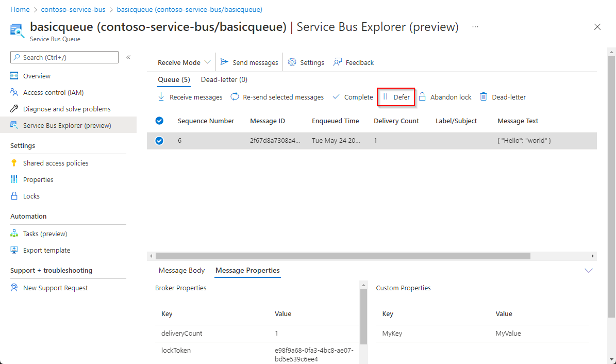Screen dimensions: 616x364
Task: Click the Receive messages button label
Action: coord(196,97)
